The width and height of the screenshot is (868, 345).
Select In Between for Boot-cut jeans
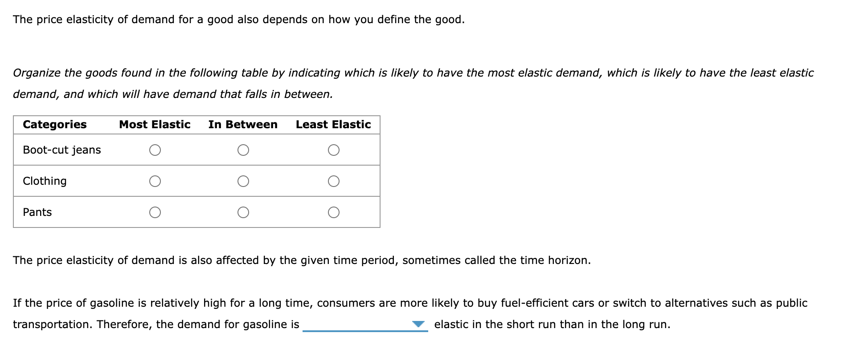(243, 150)
